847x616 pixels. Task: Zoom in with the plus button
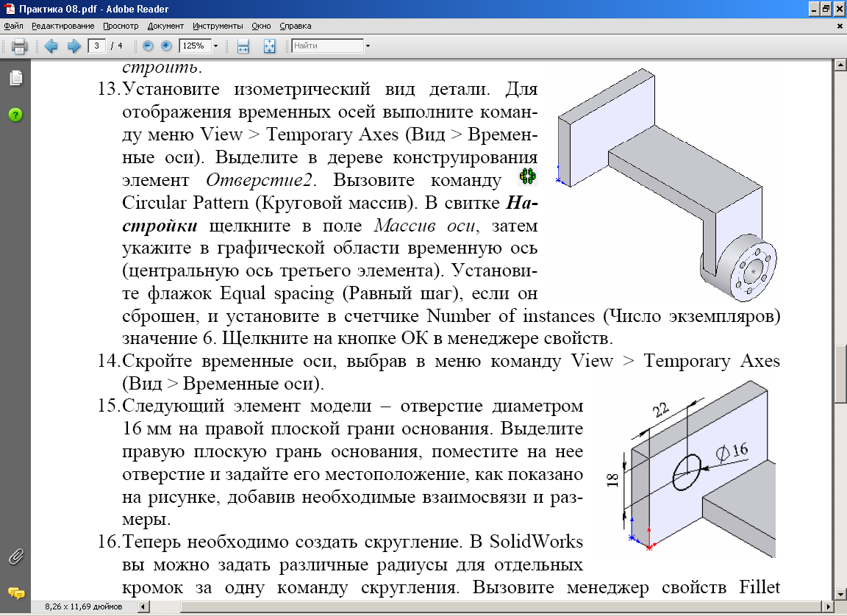click(x=166, y=46)
